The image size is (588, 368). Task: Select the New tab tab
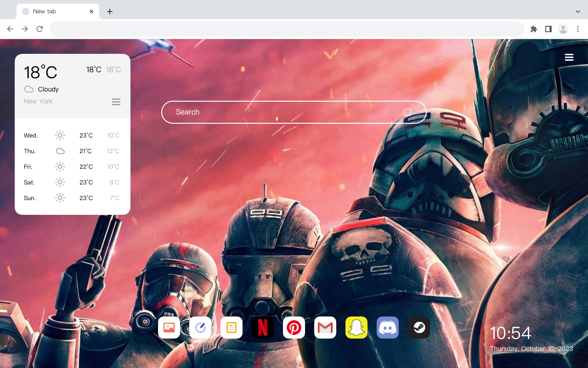(57, 11)
